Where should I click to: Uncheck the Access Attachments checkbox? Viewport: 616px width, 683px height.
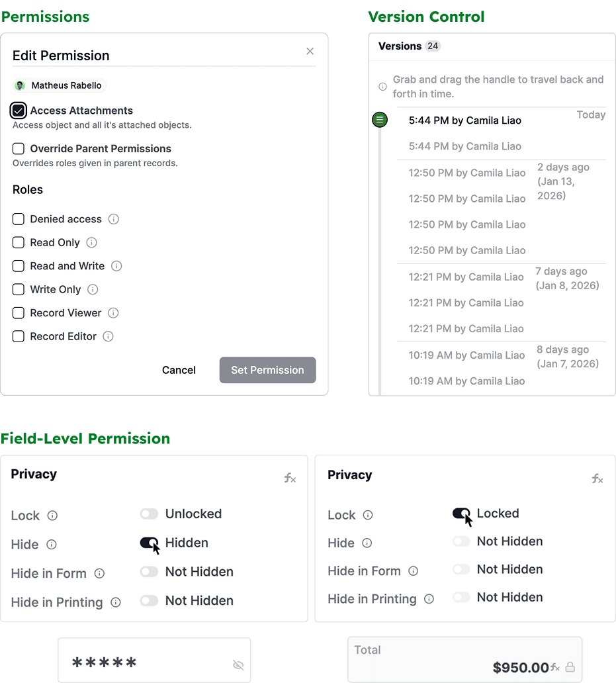(19, 111)
